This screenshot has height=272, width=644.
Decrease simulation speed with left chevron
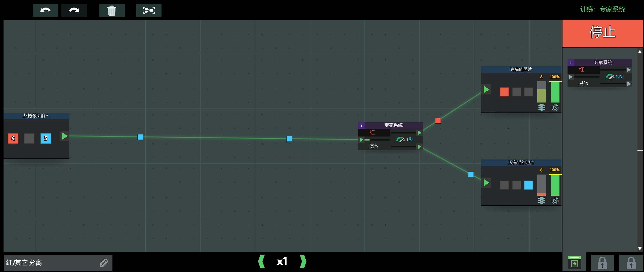coord(262,261)
